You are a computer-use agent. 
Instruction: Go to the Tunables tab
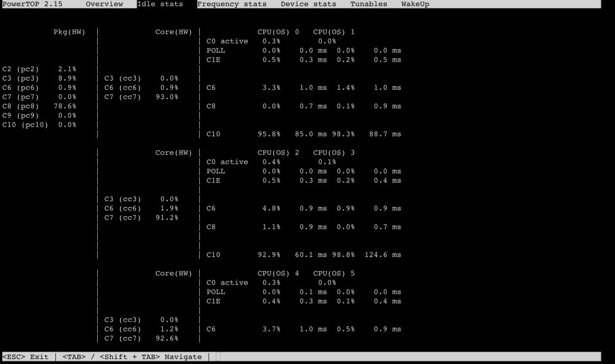tap(368, 4)
